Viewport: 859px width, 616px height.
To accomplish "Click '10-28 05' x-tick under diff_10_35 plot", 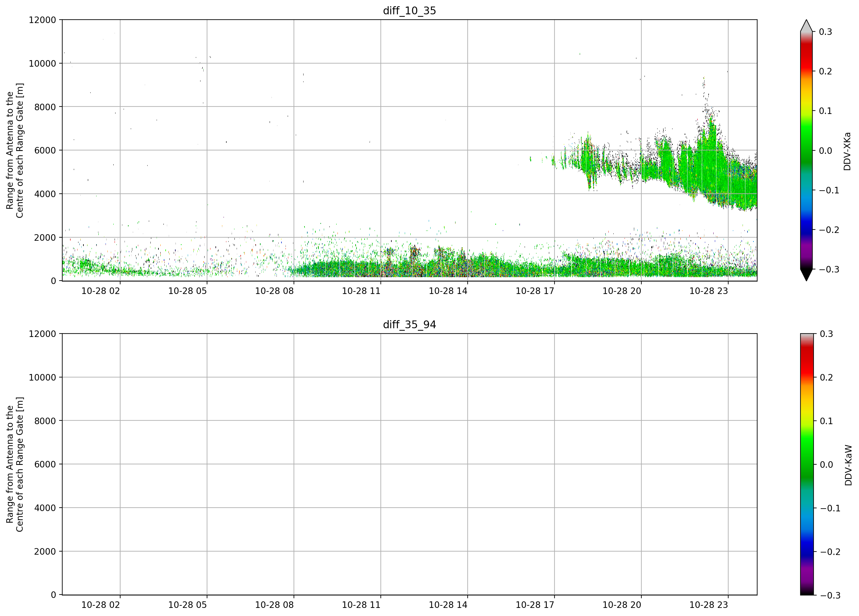I will (x=187, y=291).
